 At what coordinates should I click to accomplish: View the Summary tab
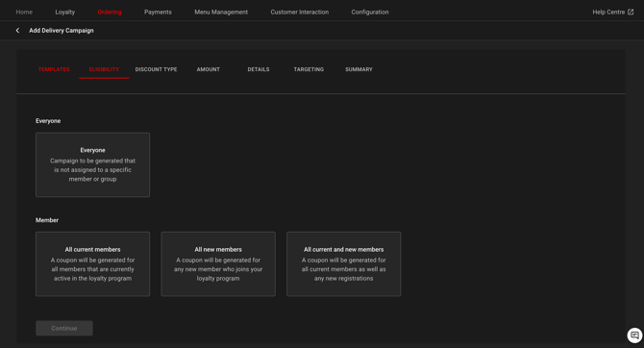pyautogui.click(x=359, y=69)
